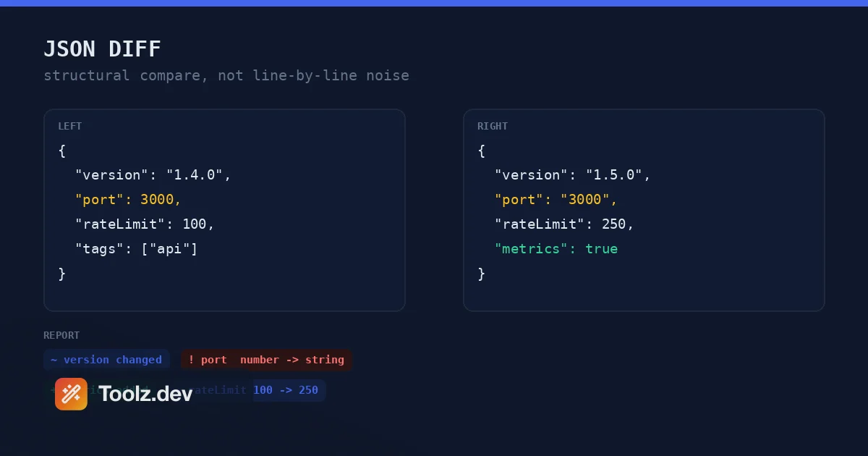The width and height of the screenshot is (868, 456).
Task: Click the left panel line "version": "1.4.0"
Action: (x=153, y=175)
